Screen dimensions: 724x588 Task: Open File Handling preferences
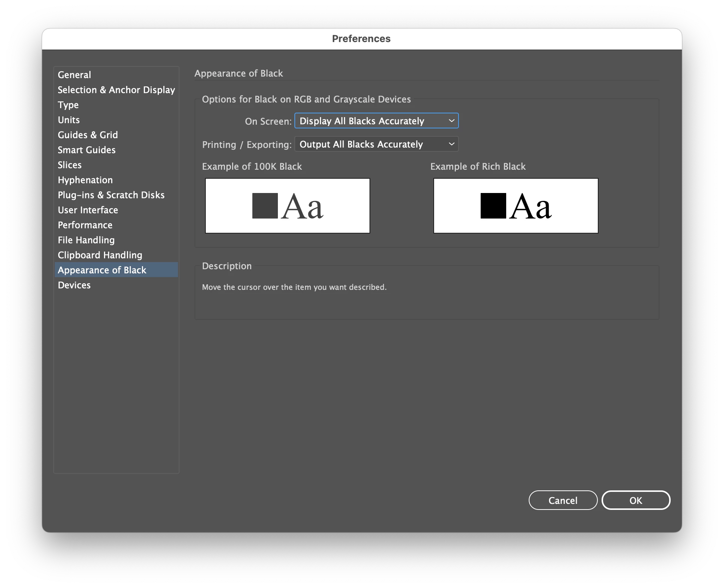point(86,240)
